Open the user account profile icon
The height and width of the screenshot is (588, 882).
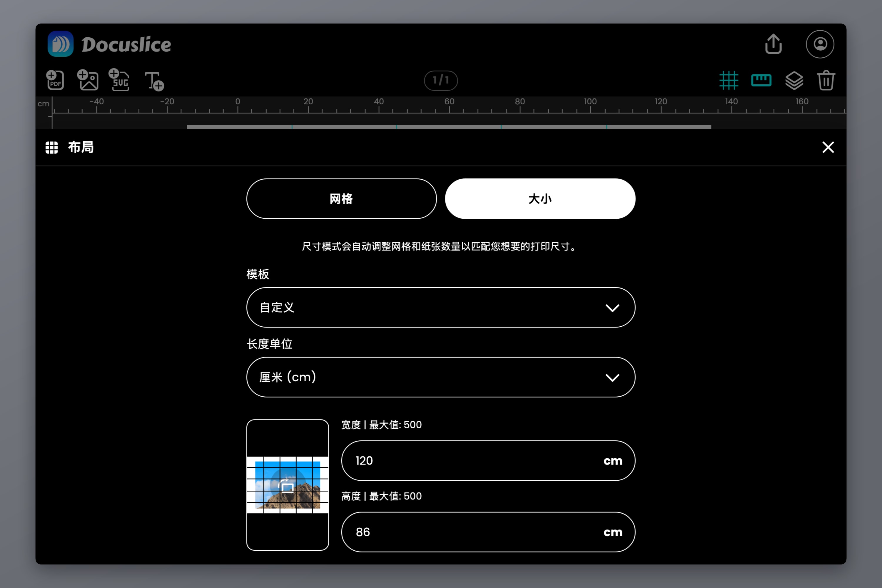pyautogui.click(x=820, y=44)
